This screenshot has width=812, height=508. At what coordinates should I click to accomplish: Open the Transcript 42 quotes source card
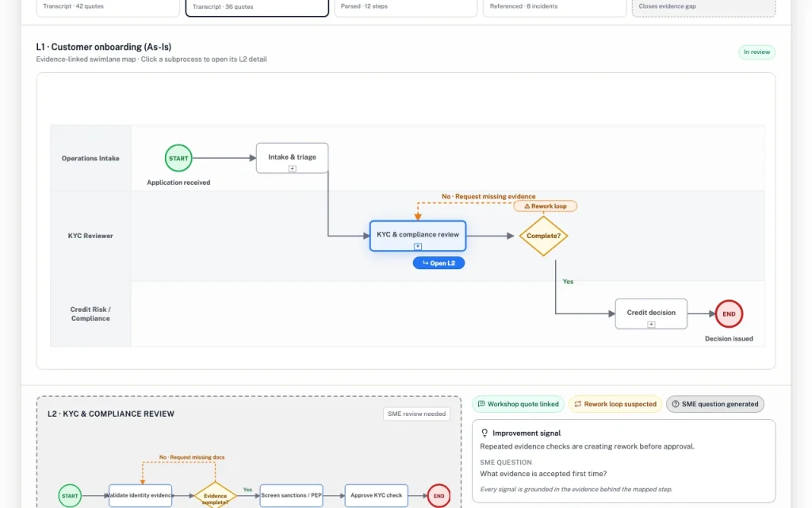click(108, 7)
